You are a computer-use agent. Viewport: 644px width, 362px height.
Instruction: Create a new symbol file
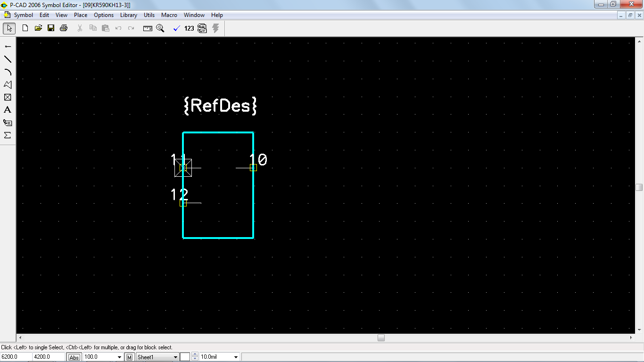(25, 28)
